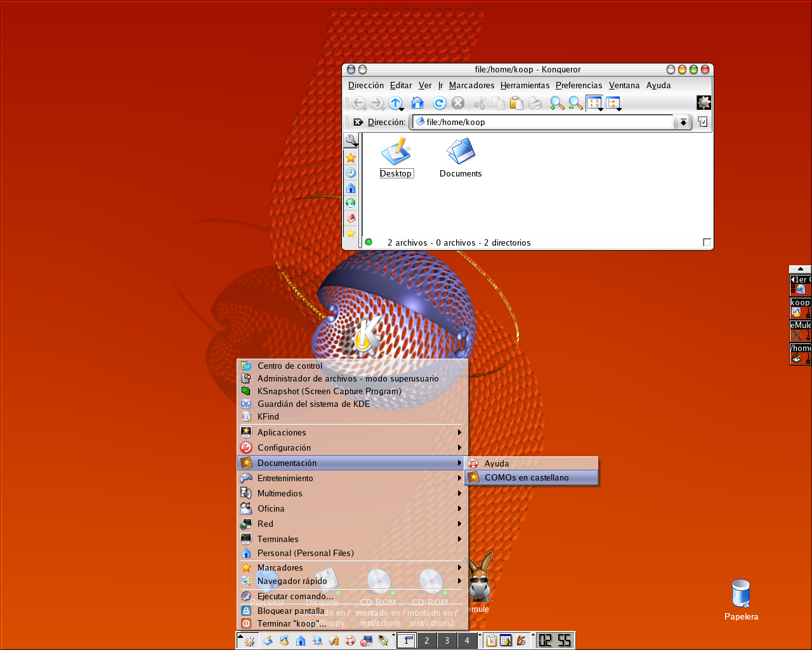Choose Bloquear pantalla from the K menu

tap(353, 611)
